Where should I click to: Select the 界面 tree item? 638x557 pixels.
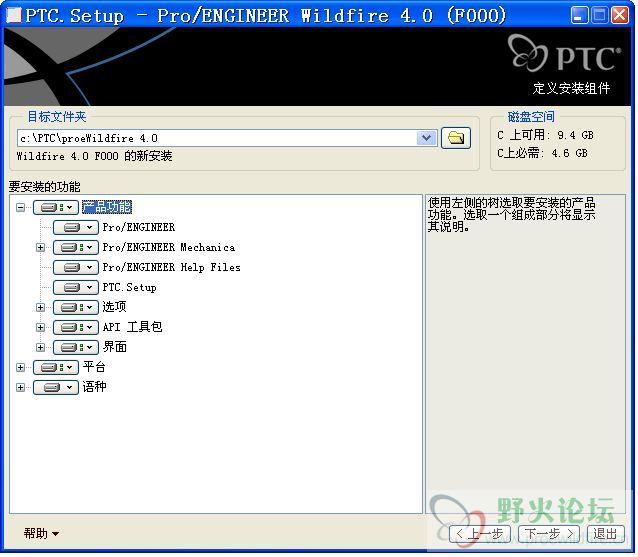114,347
